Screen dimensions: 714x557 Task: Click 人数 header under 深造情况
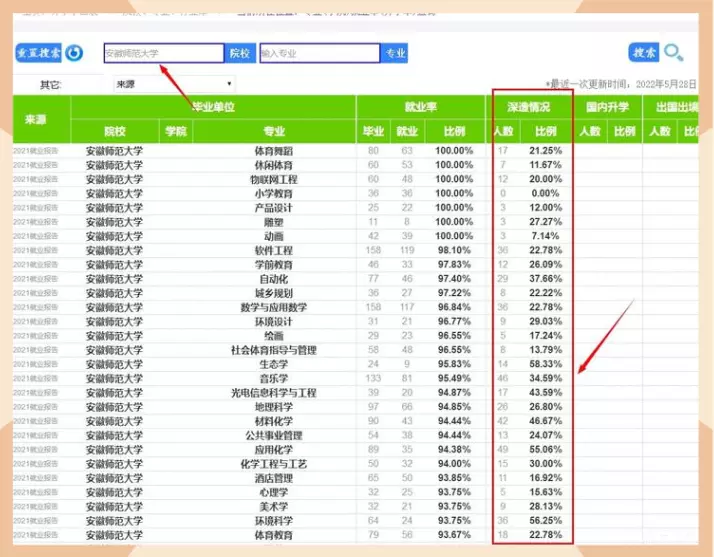(x=503, y=132)
